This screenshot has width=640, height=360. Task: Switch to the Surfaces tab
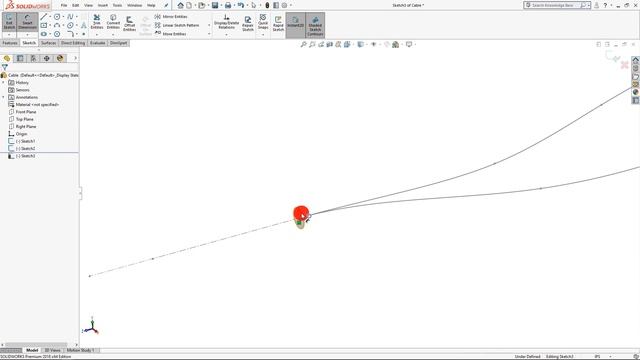[48, 43]
